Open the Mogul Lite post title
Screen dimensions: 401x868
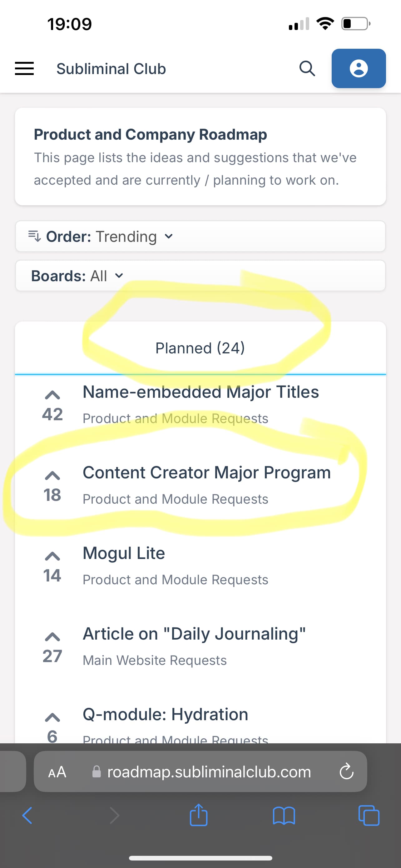[124, 553]
